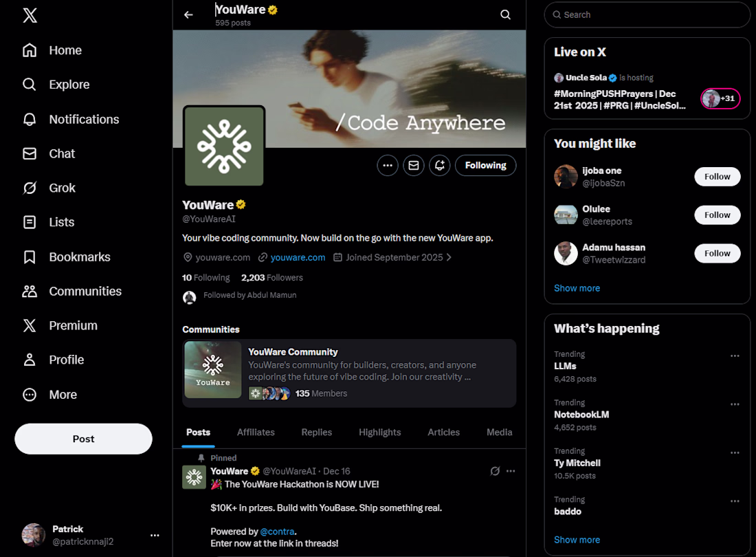Open #MorningPUSHPrayers live title
Image resolution: width=756 pixels, height=557 pixels.
619,100
